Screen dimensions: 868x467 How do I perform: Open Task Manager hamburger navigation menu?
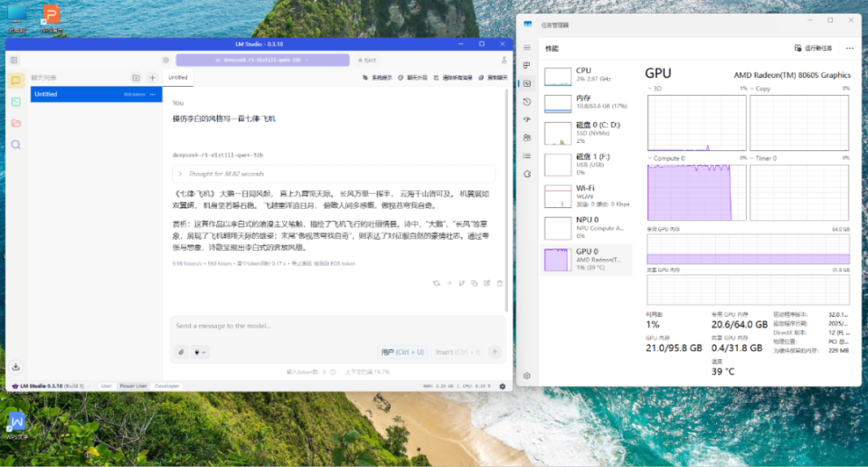click(x=527, y=48)
